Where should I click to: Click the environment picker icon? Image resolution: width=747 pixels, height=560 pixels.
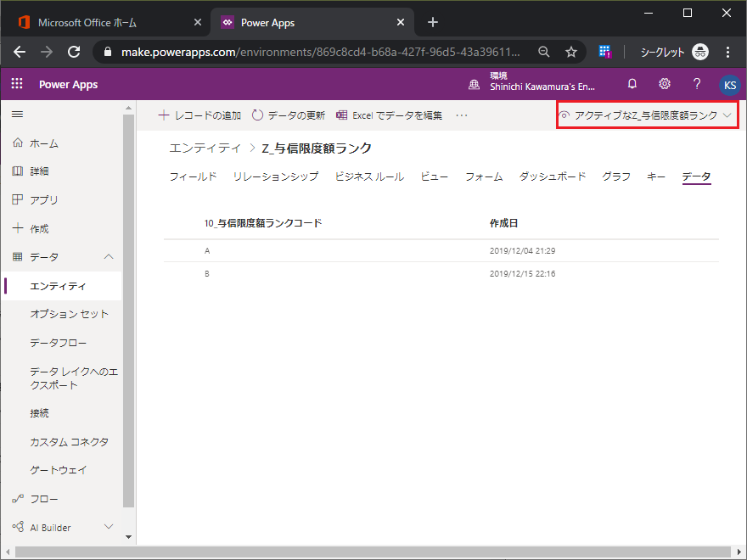[x=474, y=85]
